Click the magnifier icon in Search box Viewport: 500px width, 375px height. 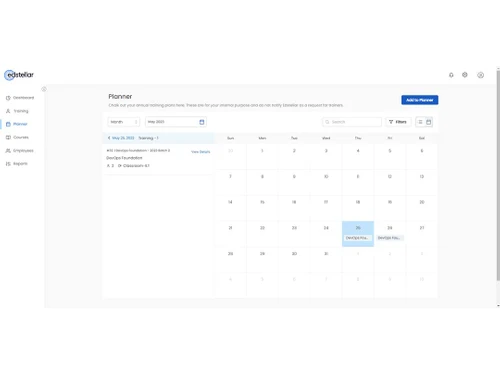click(327, 122)
